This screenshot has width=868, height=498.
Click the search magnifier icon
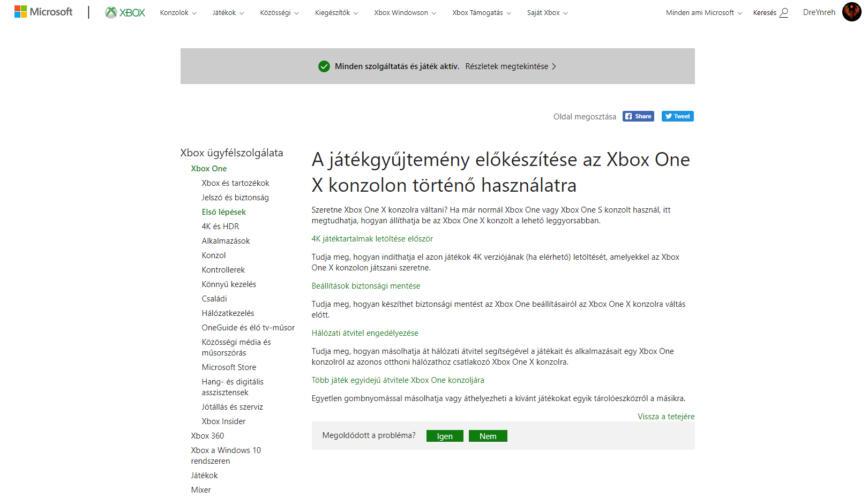pyautogui.click(x=784, y=12)
